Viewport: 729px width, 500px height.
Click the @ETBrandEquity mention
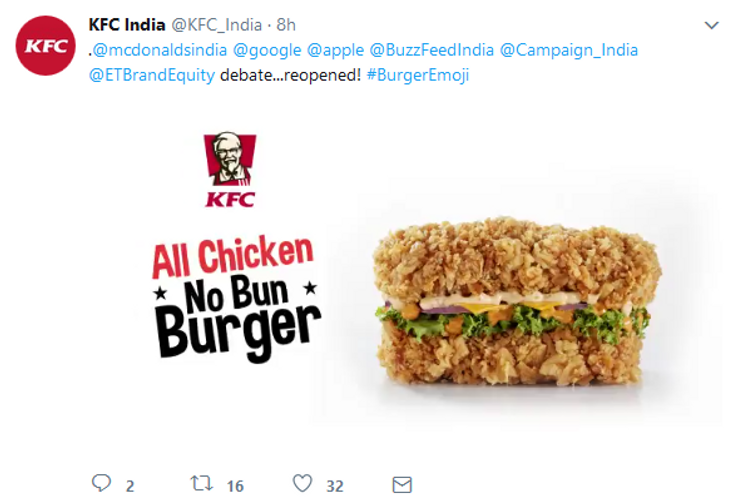coord(151,75)
